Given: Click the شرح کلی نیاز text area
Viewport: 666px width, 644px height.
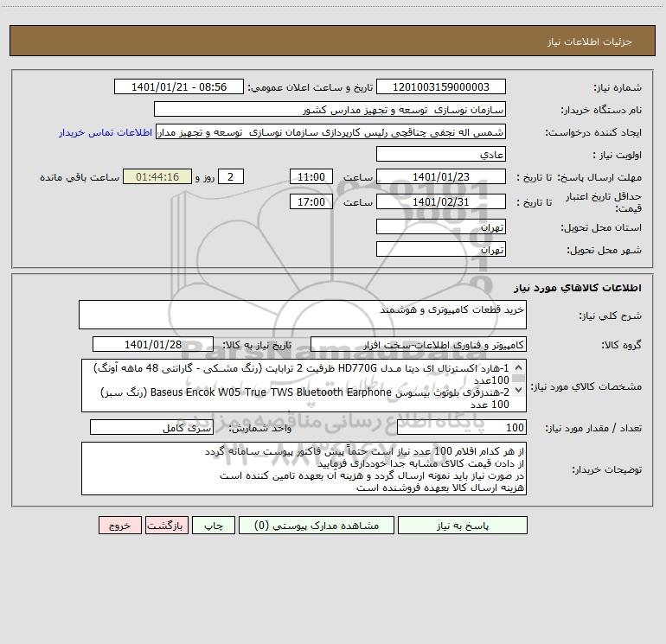Looking at the screenshot, I should [303, 315].
